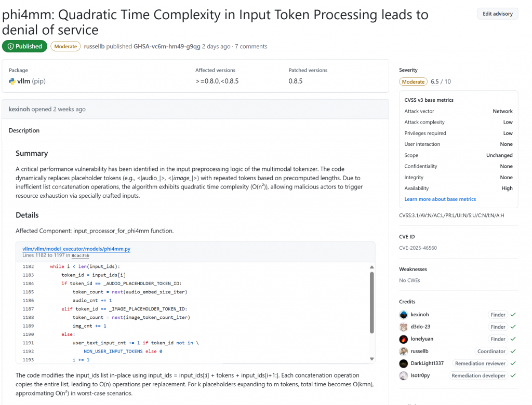This screenshot has width=532, height=405.
Task: Open the phi4mm.py file path link
Action: click(76, 249)
